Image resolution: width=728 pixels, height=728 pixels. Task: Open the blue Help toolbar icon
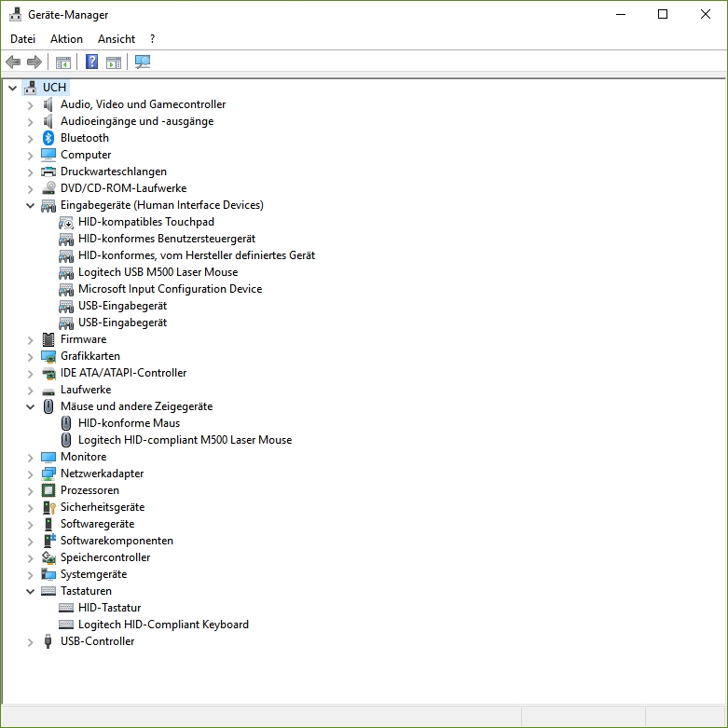[92, 62]
